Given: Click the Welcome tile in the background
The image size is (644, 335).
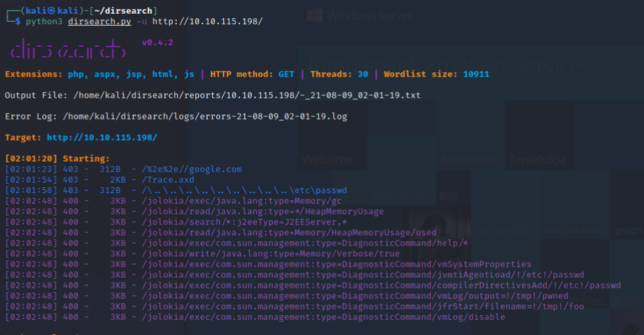Looking at the screenshot, I should point(327,160).
